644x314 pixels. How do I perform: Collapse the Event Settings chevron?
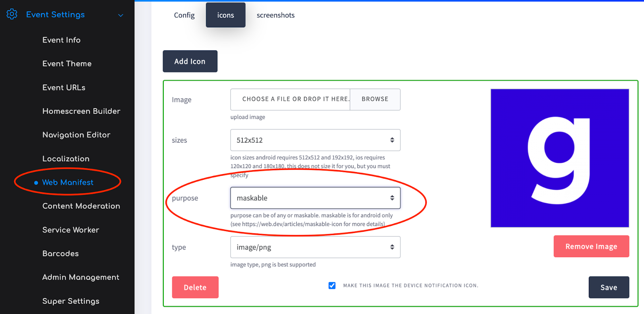120,15
